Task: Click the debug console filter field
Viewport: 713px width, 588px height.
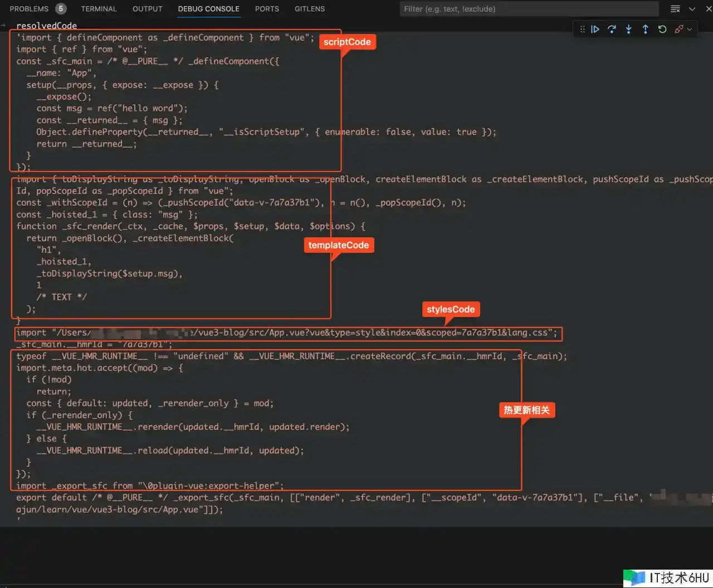Action: (529, 9)
